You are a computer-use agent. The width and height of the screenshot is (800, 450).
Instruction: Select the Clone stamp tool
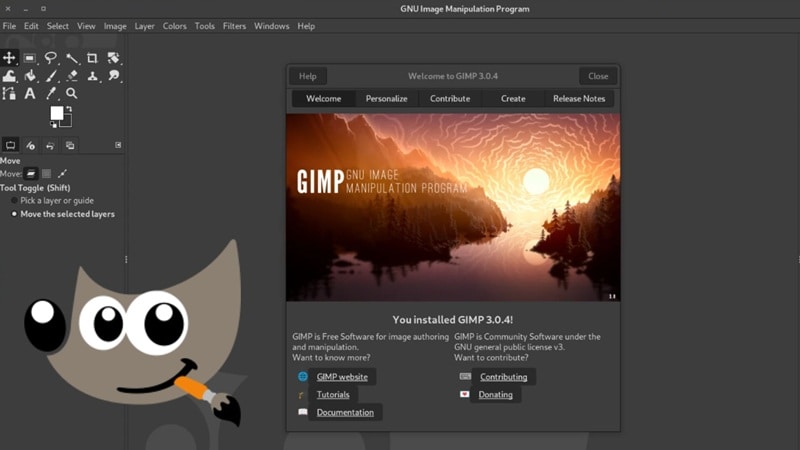point(92,76)
